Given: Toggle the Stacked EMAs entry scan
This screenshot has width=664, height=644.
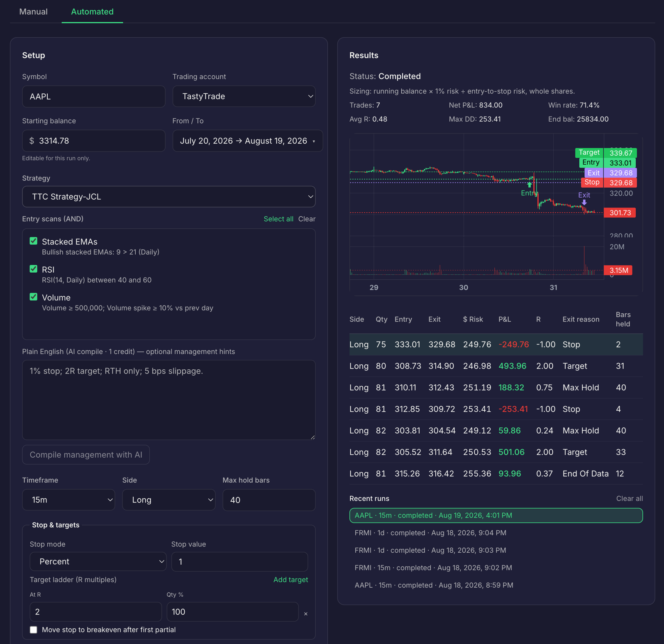Looking at the screenshot, I should pos(34,241).
